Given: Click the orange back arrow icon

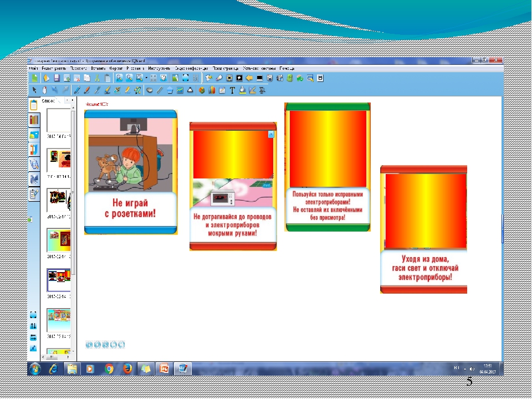Looking at the screenshot, I should 249,78.
